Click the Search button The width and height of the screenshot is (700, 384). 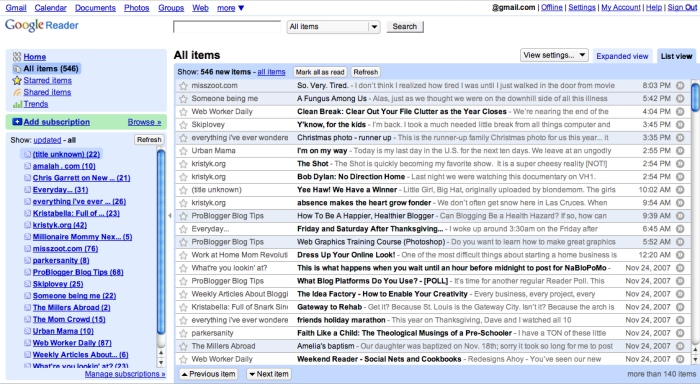(404, 27)
